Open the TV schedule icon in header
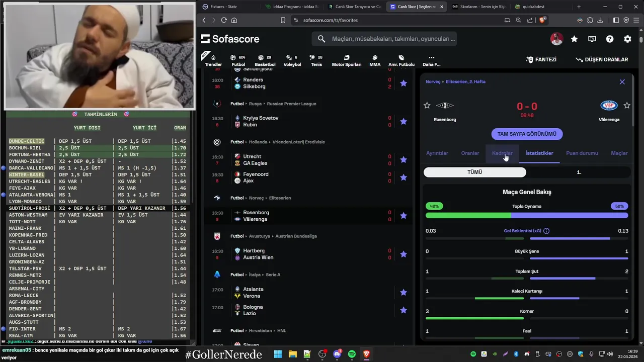The image size is (644, 362). 592,39
